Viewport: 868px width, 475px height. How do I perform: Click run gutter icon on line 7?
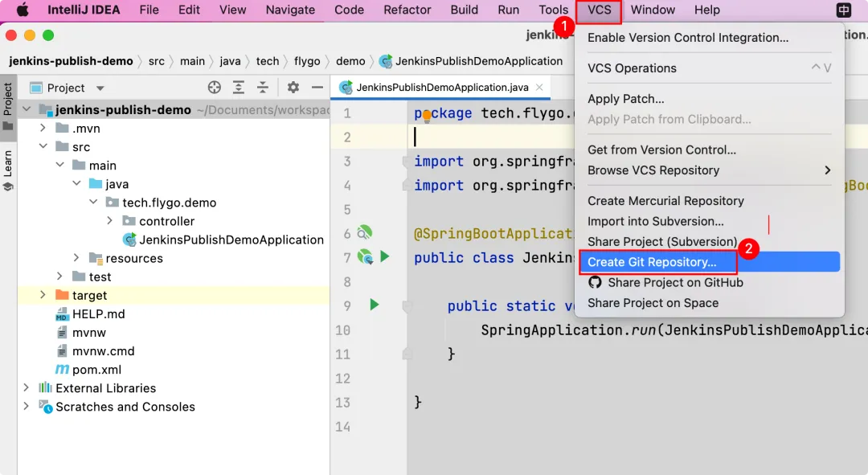385,256
